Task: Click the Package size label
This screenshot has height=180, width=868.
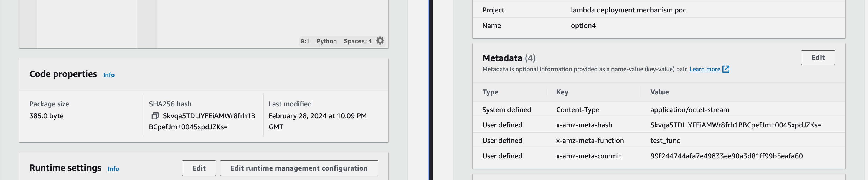Action: click(x=49, y=104)
